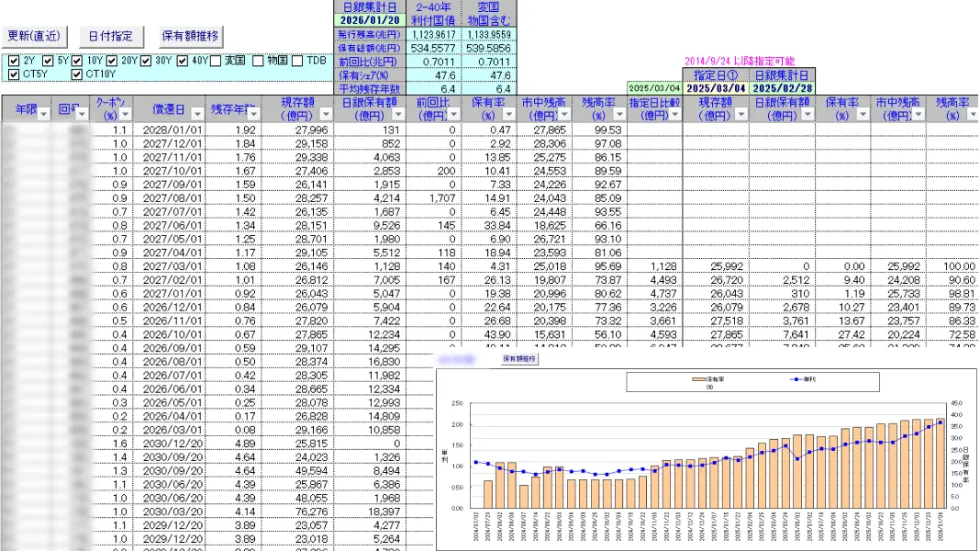The width and height of the screenshot is (980, 551).
Task: Click the 更新(直近) button
Action: point(34,37)
